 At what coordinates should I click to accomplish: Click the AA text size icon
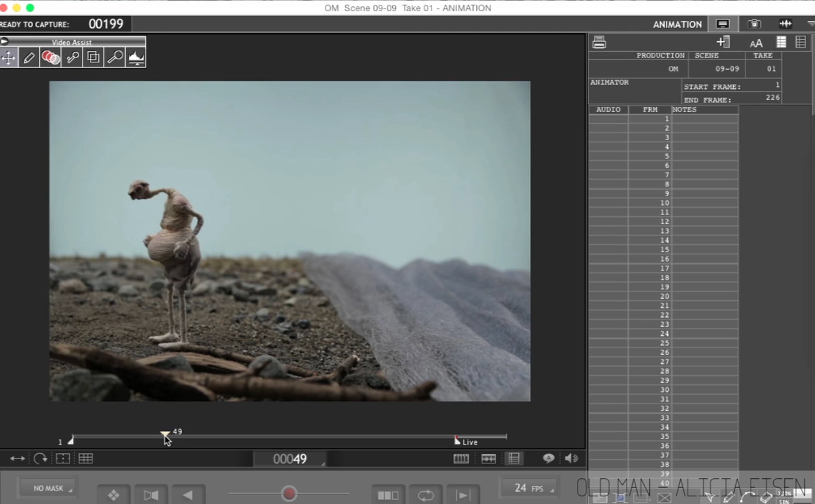click(x=756, y=43)
